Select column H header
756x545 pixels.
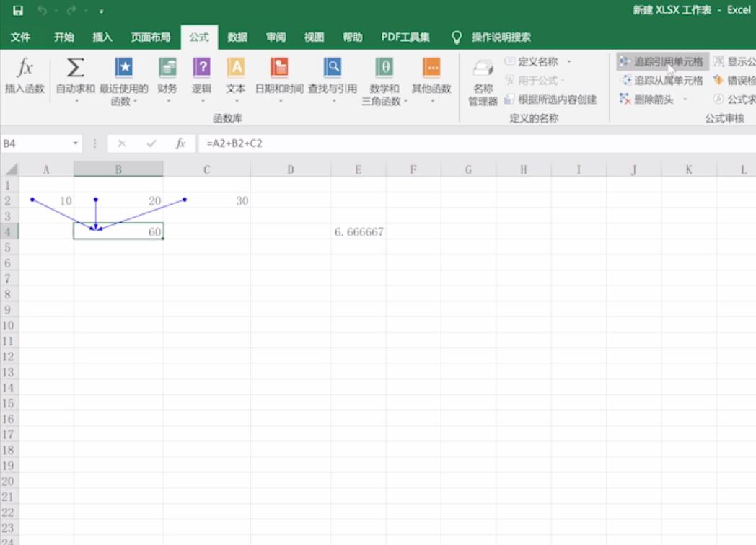pos(523,169)
